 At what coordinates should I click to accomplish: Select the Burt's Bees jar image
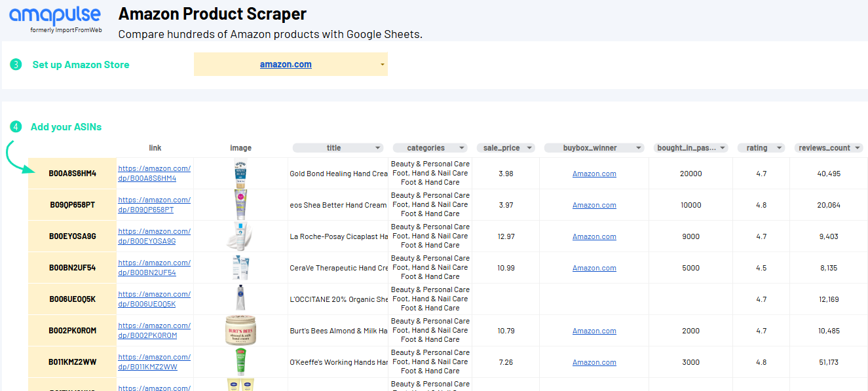click(240, 331)
